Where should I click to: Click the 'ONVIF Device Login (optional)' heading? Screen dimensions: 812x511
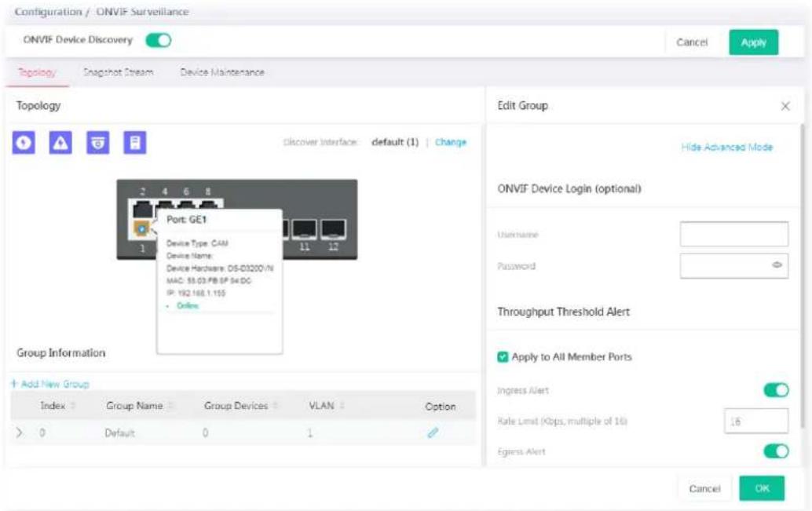coord(569,188)
